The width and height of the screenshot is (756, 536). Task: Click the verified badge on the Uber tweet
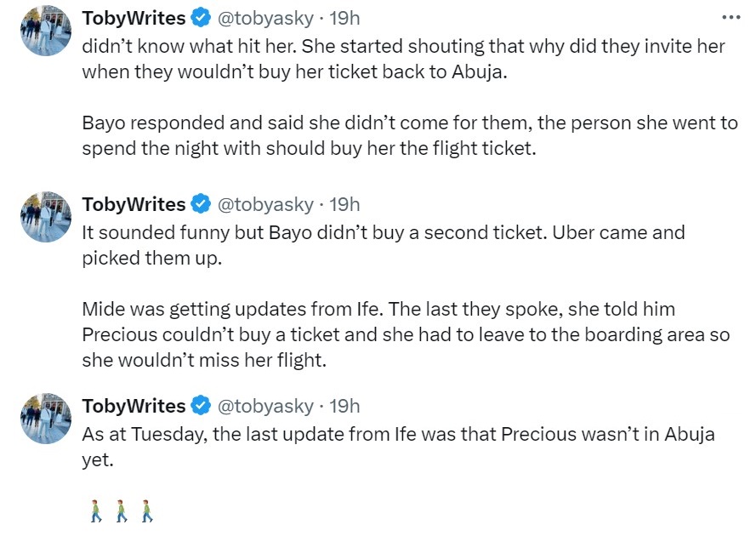point(202,204)
